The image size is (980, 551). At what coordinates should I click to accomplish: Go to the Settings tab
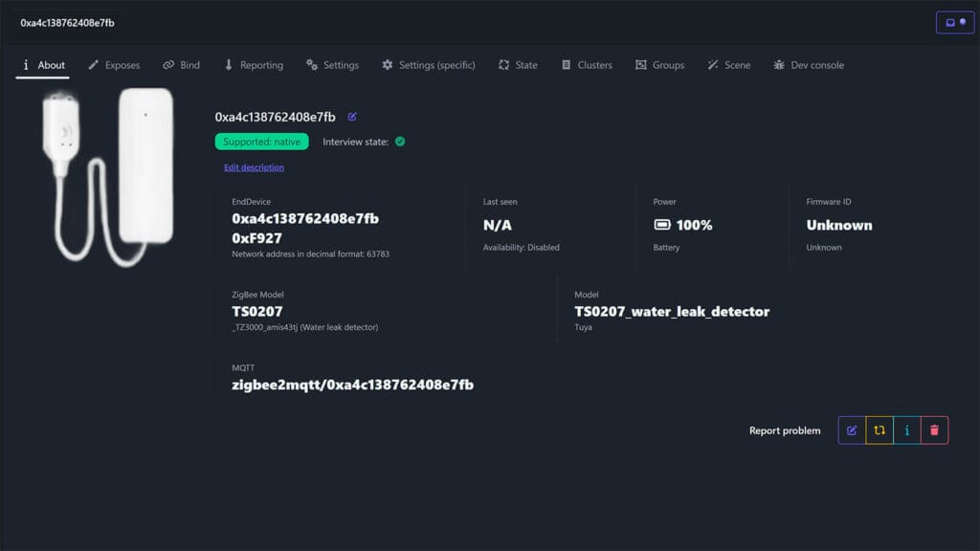tap(333, 65)
